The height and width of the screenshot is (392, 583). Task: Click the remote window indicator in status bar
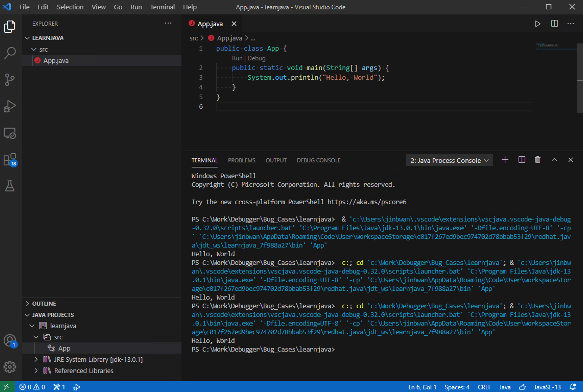point(7,387)
